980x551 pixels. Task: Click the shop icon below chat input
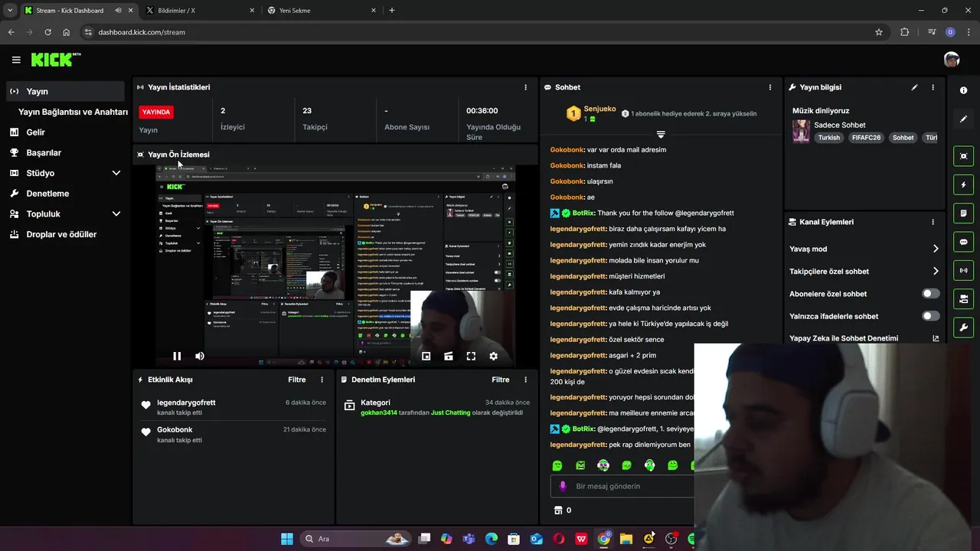[557, 510]
